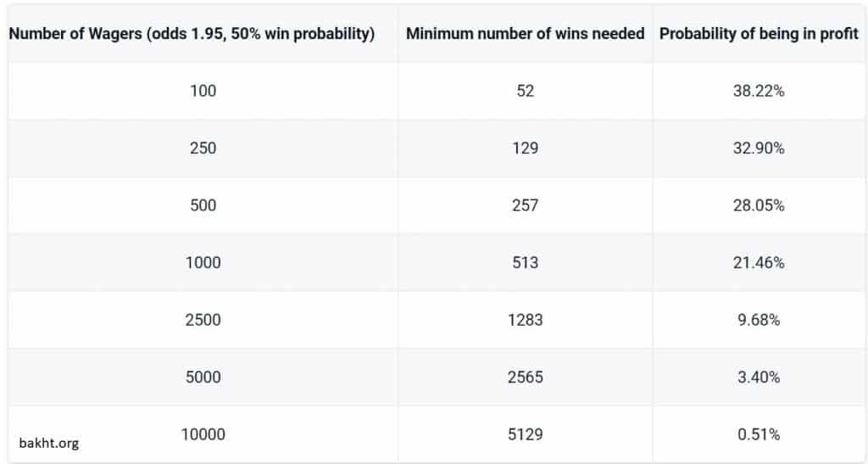
Task: Click the "Probability of being in profit" header
Action: point(759,34)
